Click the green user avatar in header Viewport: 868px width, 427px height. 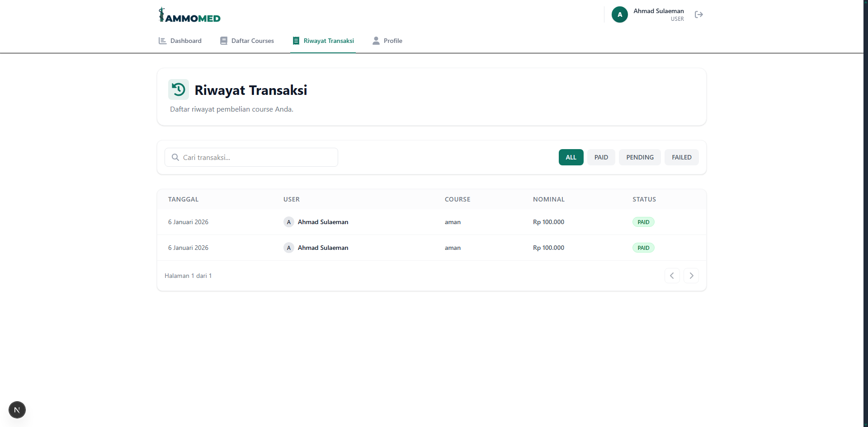click(x=619, y=14)
